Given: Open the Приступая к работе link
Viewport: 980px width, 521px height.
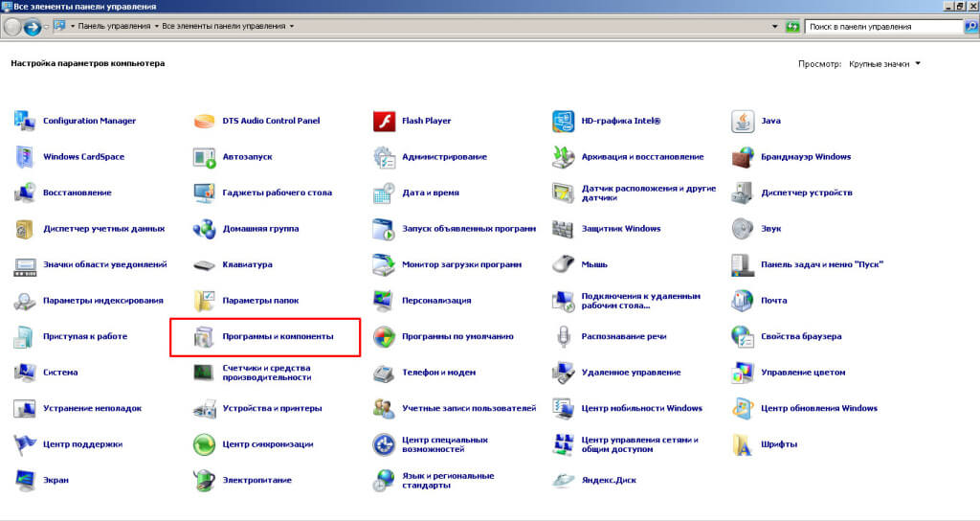Looking at the screenshot, I should point(85,336).
